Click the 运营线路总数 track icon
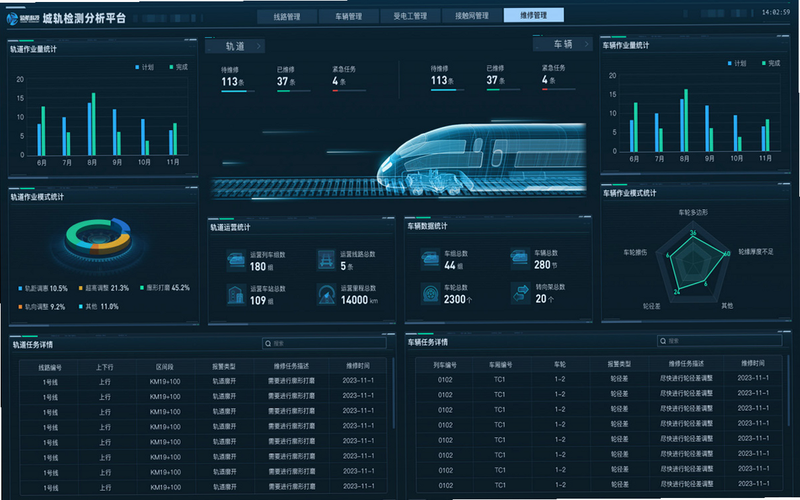Screen dimensions: 800x500 tap(326, 260)
